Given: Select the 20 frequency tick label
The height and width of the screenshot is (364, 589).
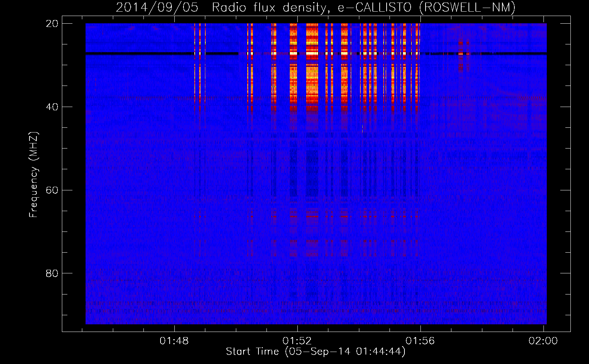Looking at the screenshot, I should [x=52, y=24].
